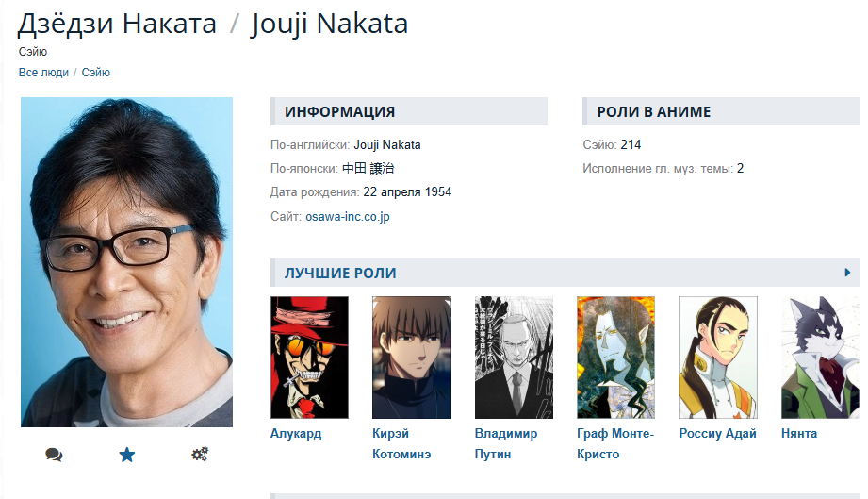Open the ЛУЧШИЕ РОЛИ section header
The image size is (868, 499).
[x=340, y=273]
